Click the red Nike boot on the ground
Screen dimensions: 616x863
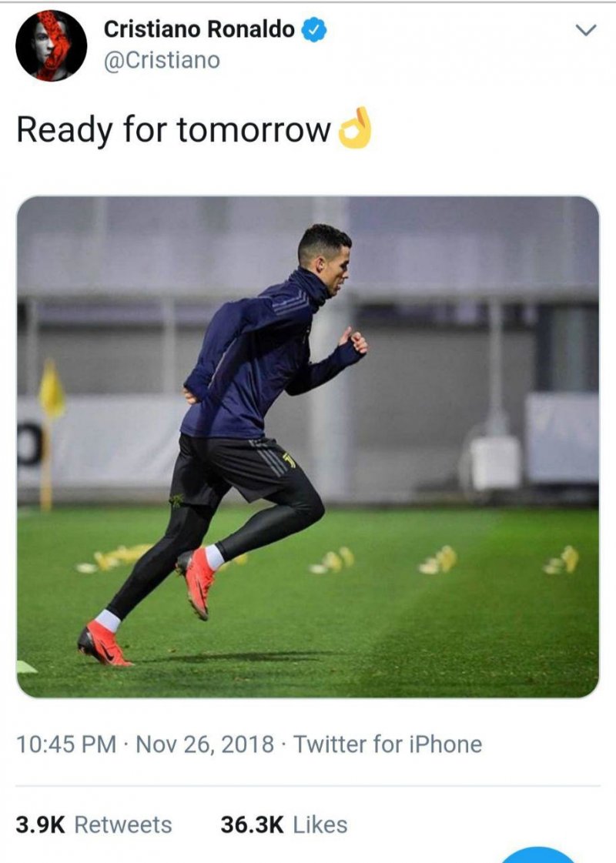pos(103,644)
